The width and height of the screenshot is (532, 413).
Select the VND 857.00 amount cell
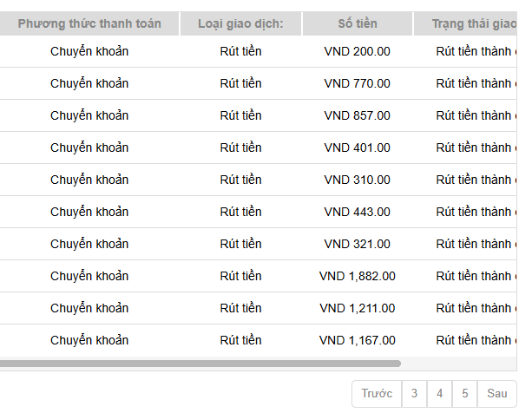(x=358, y=115)
